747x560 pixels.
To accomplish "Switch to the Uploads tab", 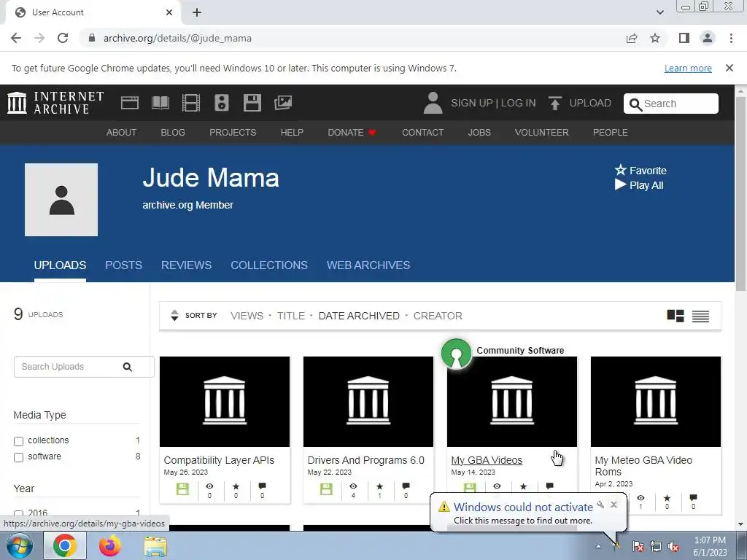I will pyautogui.click(x=60, y=265).
